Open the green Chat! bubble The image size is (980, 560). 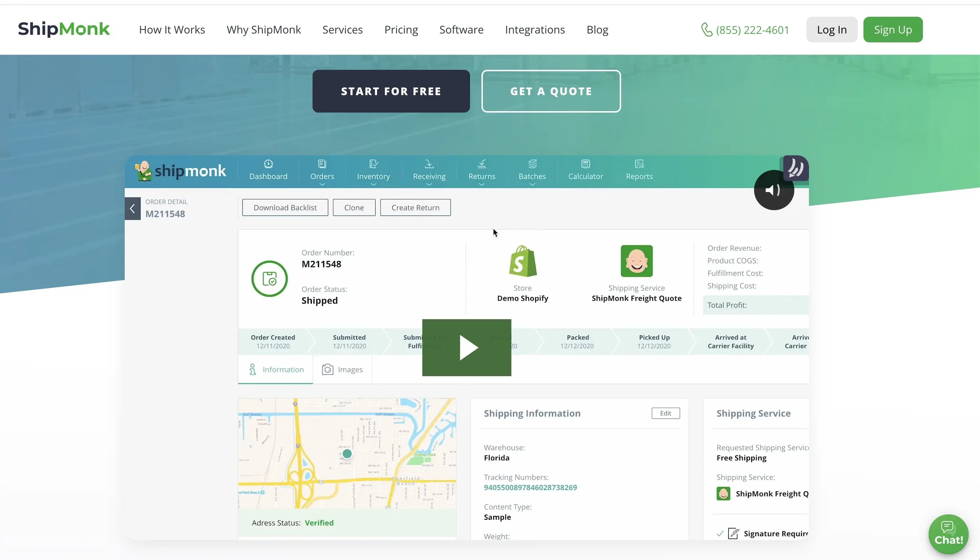948,534
